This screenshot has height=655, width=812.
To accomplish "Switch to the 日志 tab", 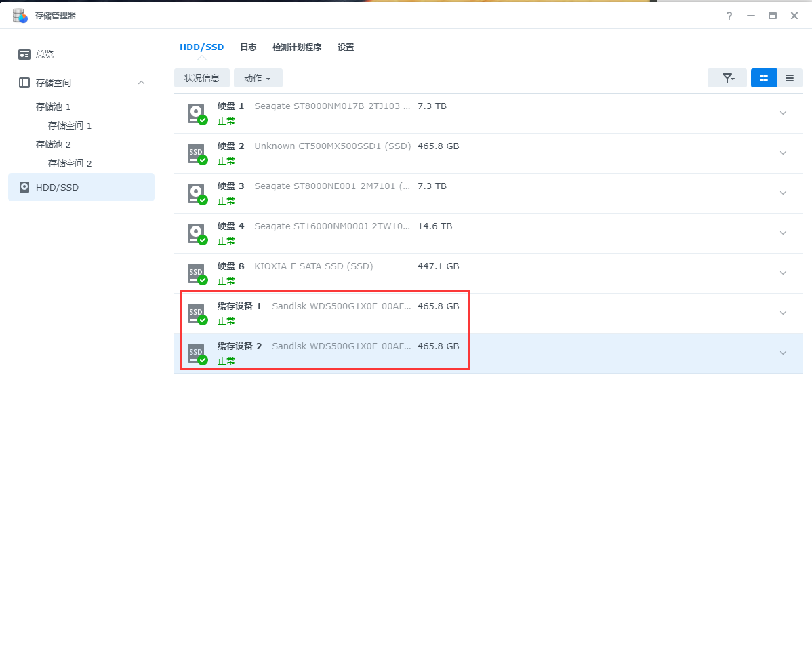I will pos(248,47).
